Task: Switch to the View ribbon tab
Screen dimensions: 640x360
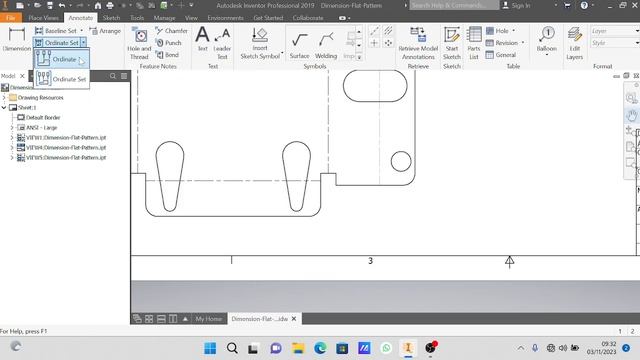Action: coord(191,18)
